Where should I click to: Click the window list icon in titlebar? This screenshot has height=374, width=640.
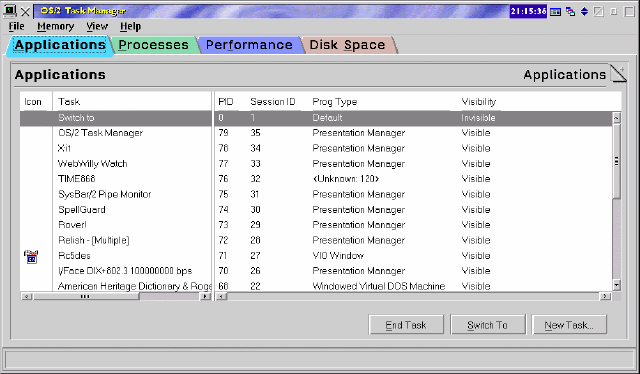(x=556, y=12)
